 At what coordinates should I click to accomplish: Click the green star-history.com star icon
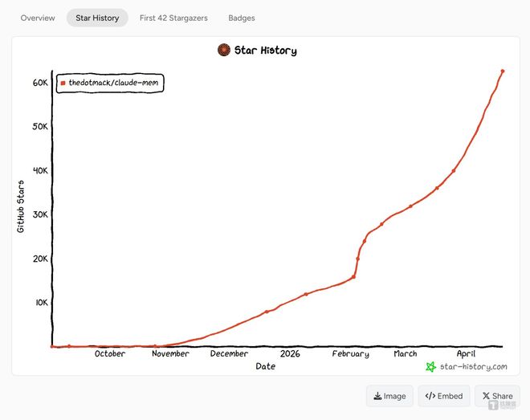pyautogui.click(x=431, y=367)
